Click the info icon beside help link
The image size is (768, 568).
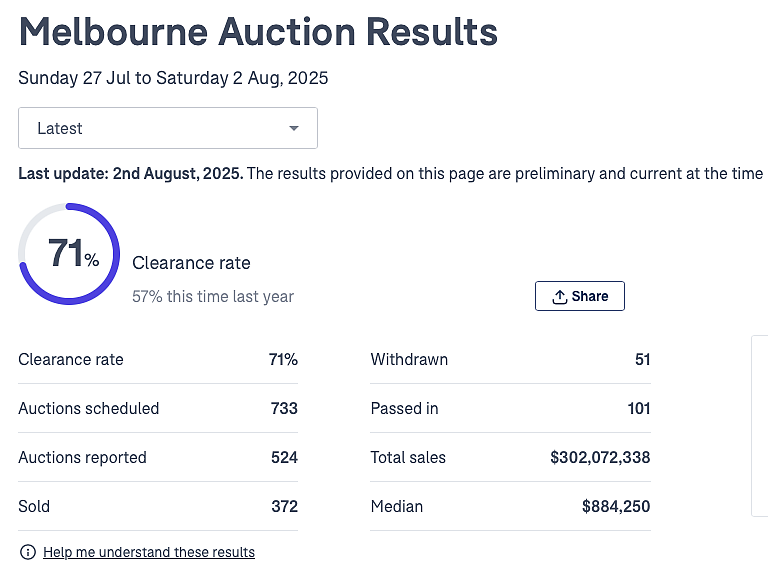(x=27, y=552)
